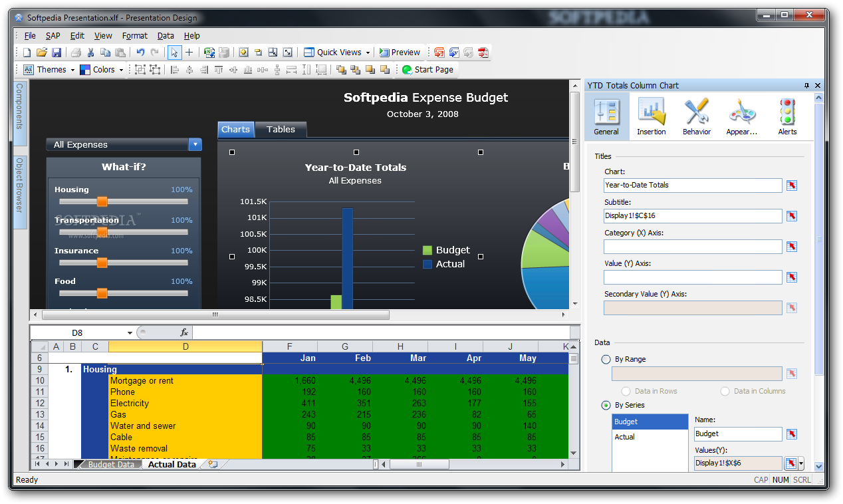Click the cell selector beside Value (Y) Axis

[791, 277]
